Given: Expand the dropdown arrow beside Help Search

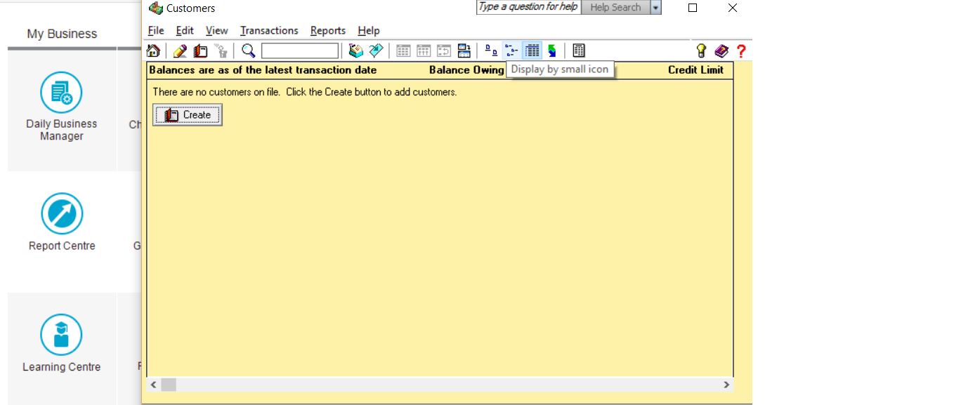Looking at the screenshot, I should pyautogui.click(x=656, y=7).
